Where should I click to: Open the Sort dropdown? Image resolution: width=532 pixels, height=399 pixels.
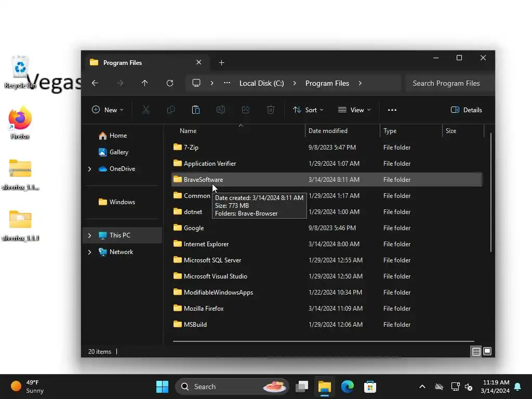click(x=308, y=110)
